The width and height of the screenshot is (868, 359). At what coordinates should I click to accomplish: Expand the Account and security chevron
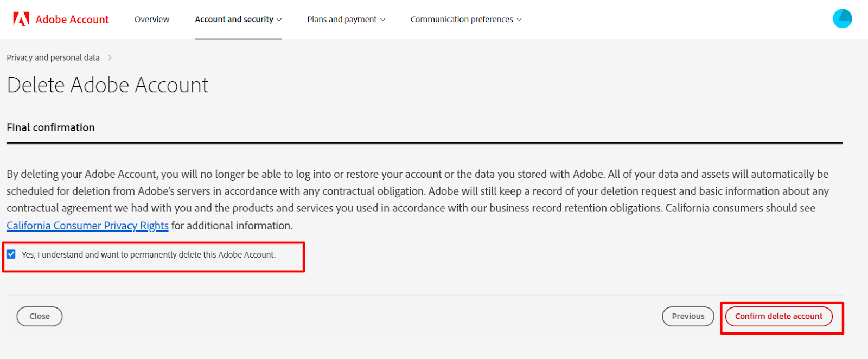point(279,20)
